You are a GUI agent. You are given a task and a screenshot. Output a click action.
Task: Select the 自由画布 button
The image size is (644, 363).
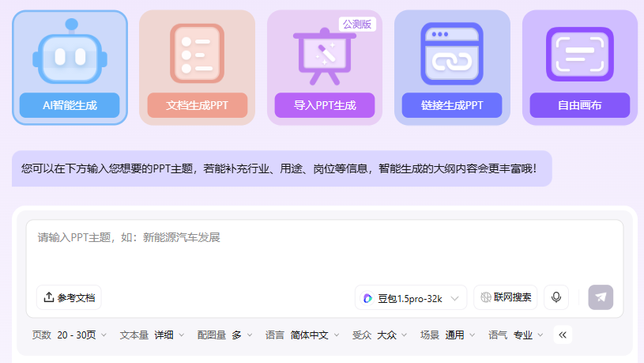(579, 105)
